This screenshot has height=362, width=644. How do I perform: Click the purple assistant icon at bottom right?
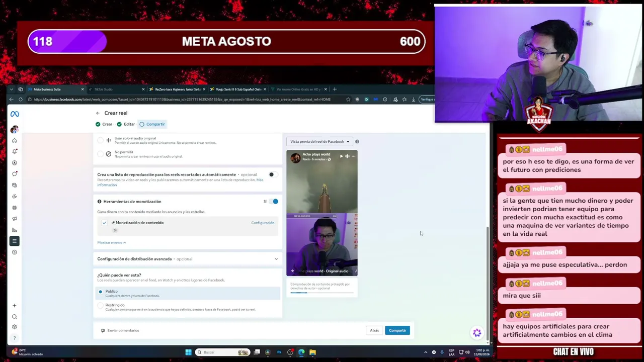pos(477,333)
